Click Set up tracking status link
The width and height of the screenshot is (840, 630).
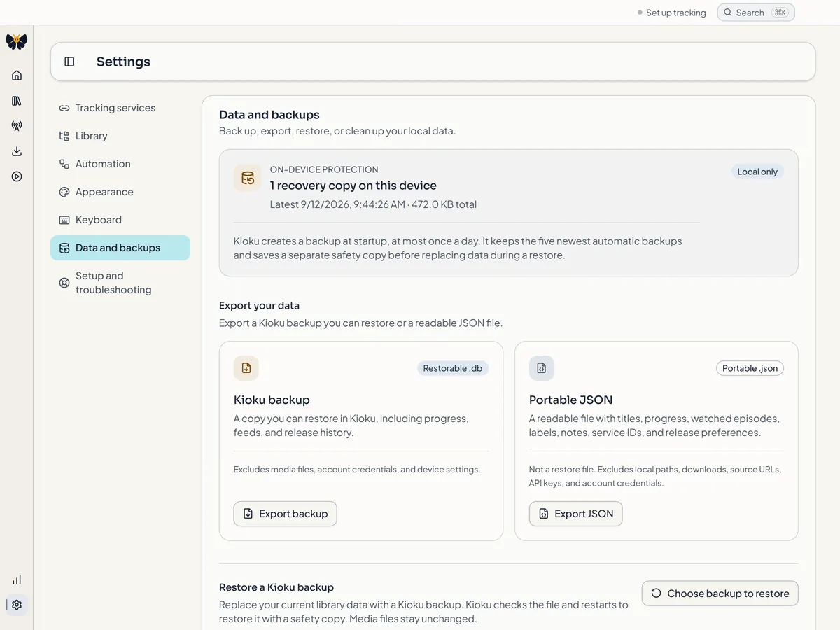click(672, 13)
